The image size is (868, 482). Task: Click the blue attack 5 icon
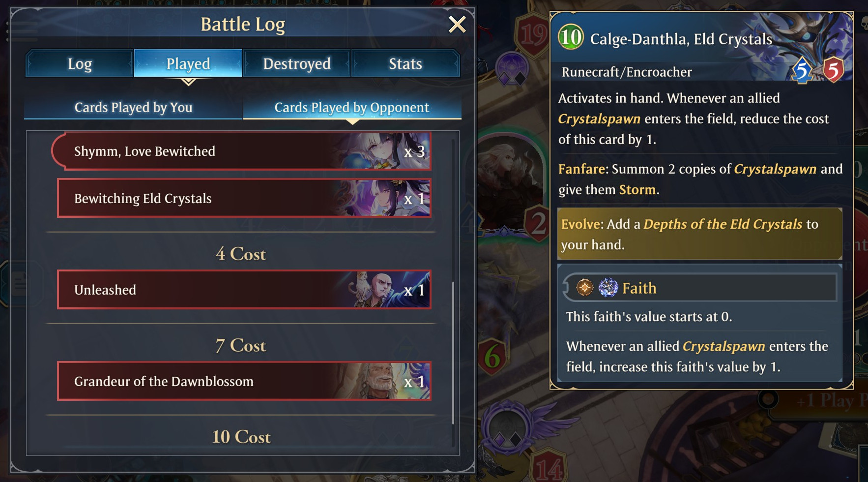pos(802,70)
